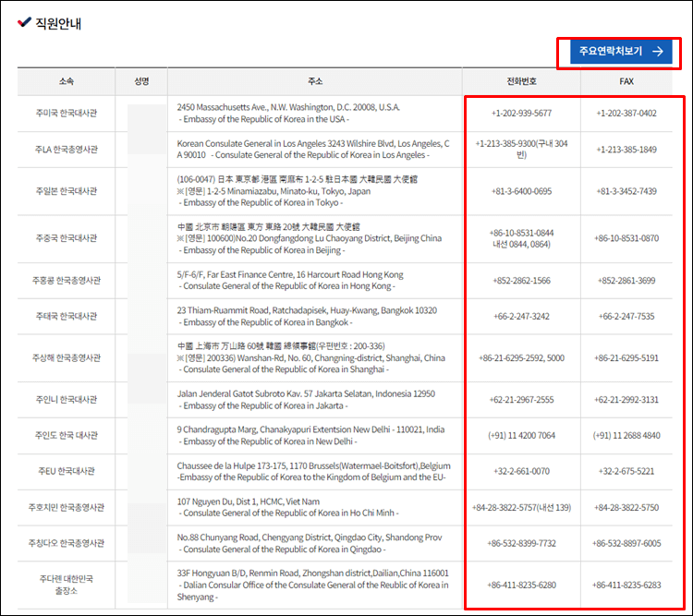The height and width of the screenshot is (616, 693).
Task: Select the 주인도 한국 대사관 row label
Action: 67,435
